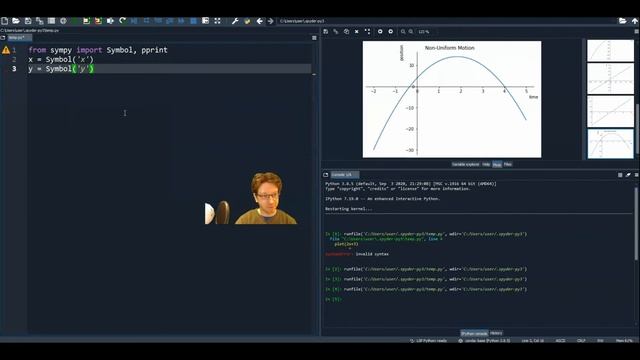Save the current file
This screenshot has width=640, height=360.
[28, 21]
